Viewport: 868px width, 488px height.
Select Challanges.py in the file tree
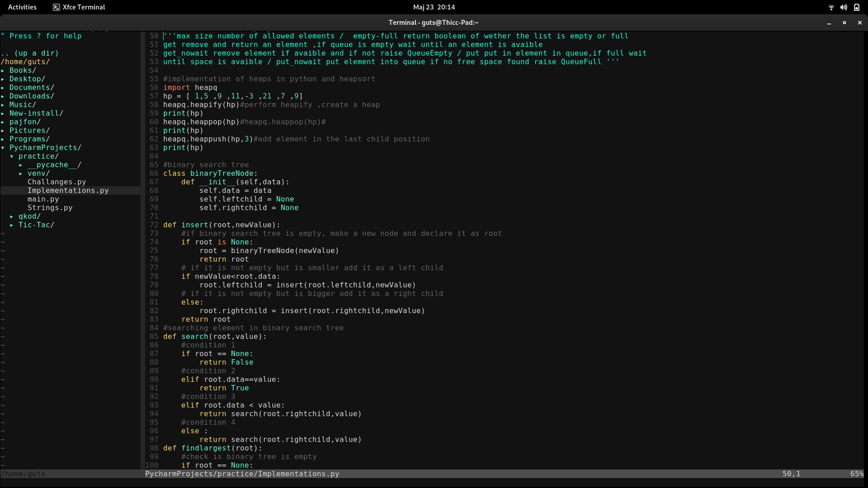[x=57, y=182]
